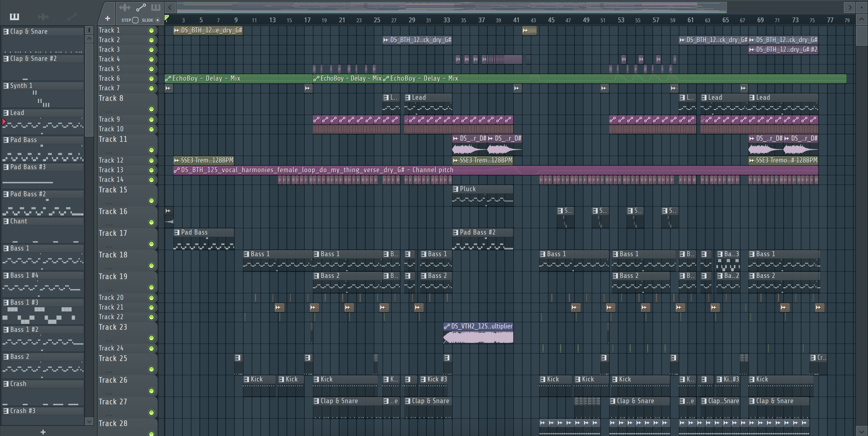This screenshot has height=436, width=868.
Task: Click the Clap & Snare pattern icon
Action: [6, 31]
